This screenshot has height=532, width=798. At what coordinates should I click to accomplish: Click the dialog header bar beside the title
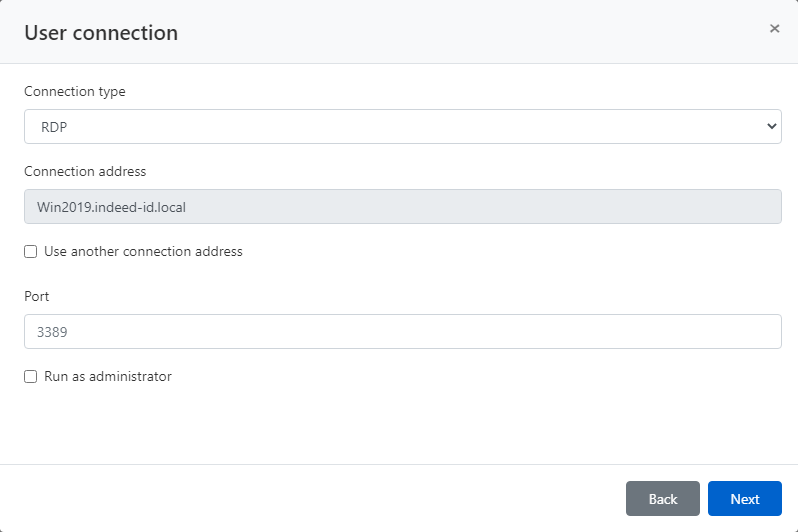tap(450, 32)
